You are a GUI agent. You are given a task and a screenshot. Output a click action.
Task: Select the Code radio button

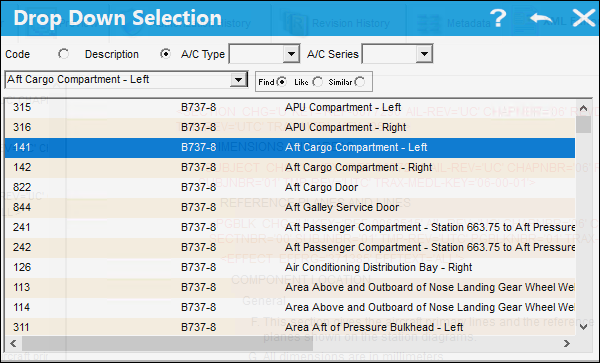point(64,54)
